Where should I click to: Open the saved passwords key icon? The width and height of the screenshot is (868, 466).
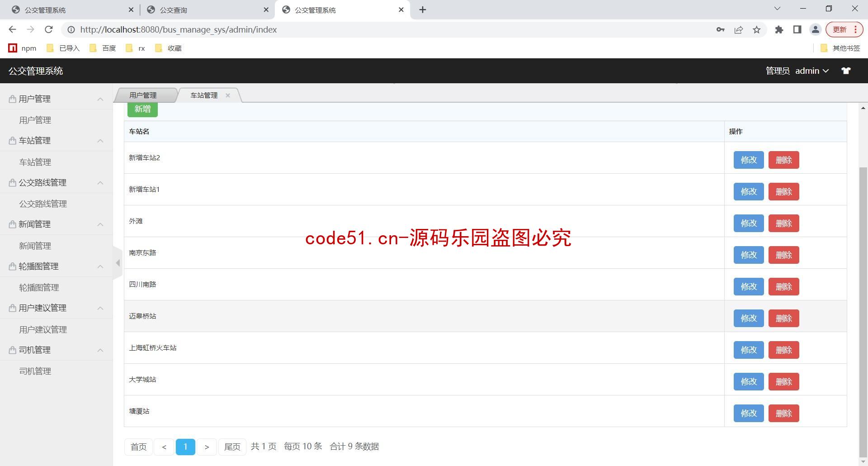pos(720,30)
